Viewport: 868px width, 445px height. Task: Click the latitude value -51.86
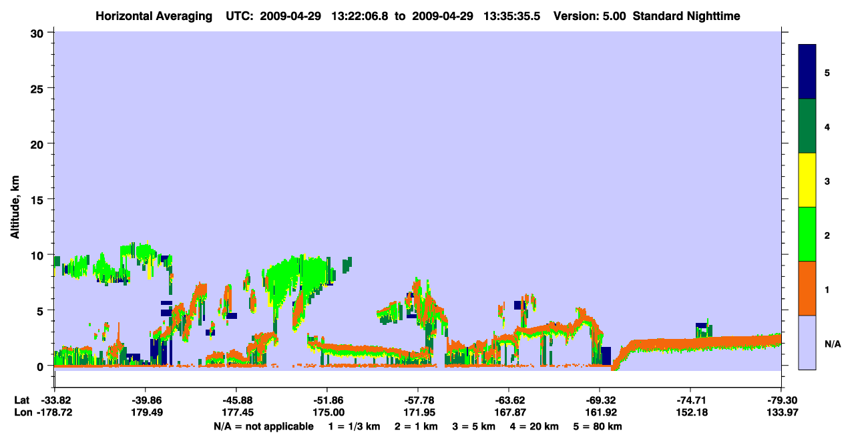327,400
